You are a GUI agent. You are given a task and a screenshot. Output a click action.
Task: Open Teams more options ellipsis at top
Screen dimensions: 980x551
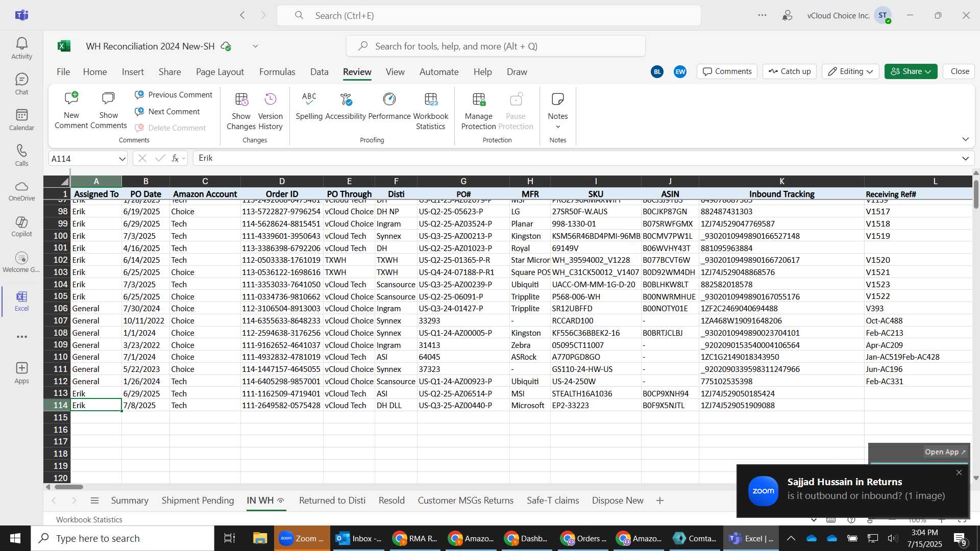[762, 15]
